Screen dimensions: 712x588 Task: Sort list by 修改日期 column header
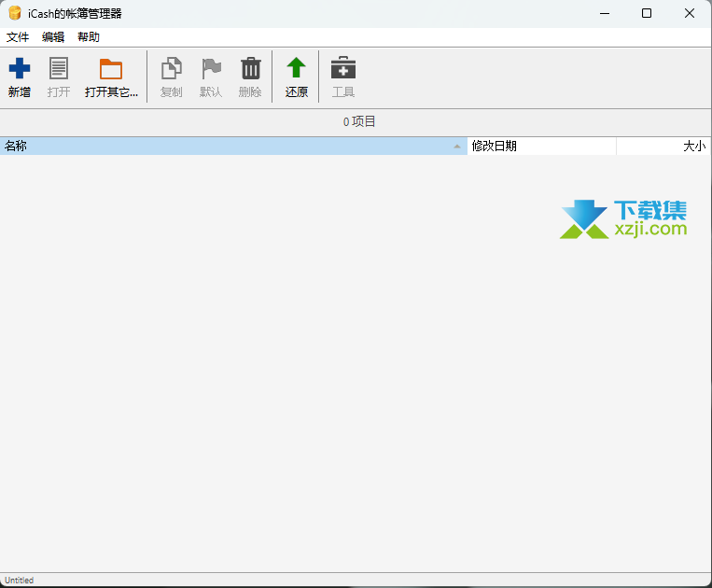pyautogui.click(x=542, y=146)
